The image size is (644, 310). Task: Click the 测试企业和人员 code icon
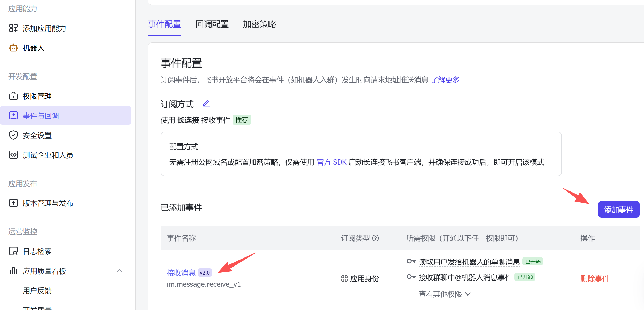13,155
